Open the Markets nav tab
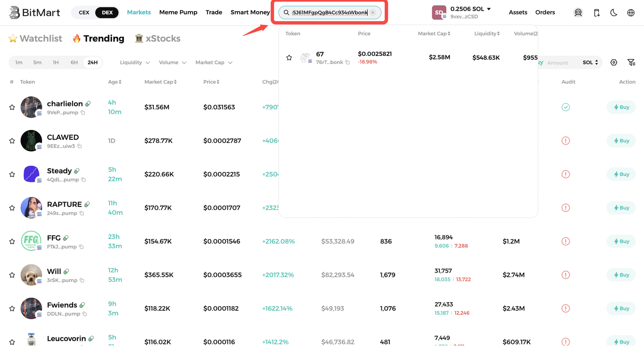This screenshot has height=348, width=644. (139, 13)
